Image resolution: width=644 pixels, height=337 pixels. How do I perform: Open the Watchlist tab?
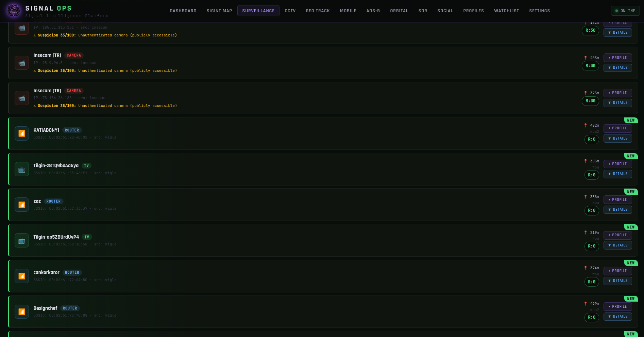506,11
